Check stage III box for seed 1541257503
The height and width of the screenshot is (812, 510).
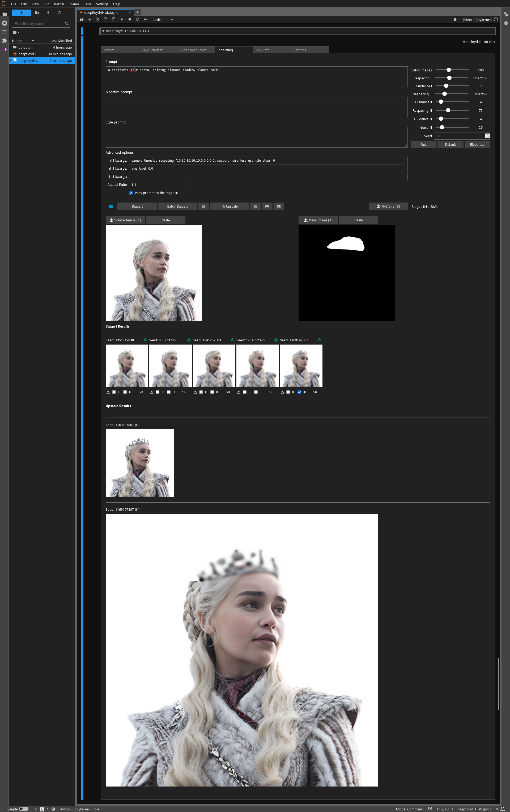point(212,392)
